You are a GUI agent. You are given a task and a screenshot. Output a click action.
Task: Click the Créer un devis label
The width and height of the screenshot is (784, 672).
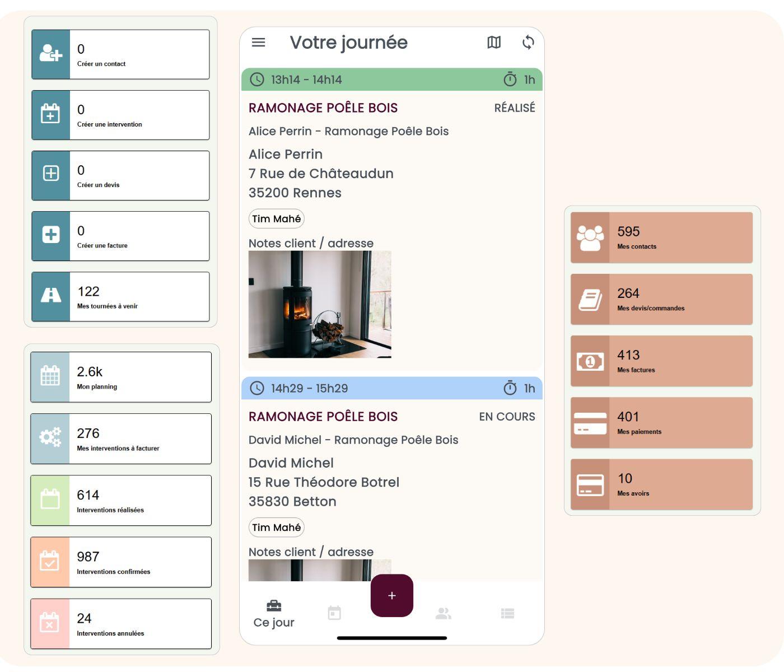click(98, 185)
